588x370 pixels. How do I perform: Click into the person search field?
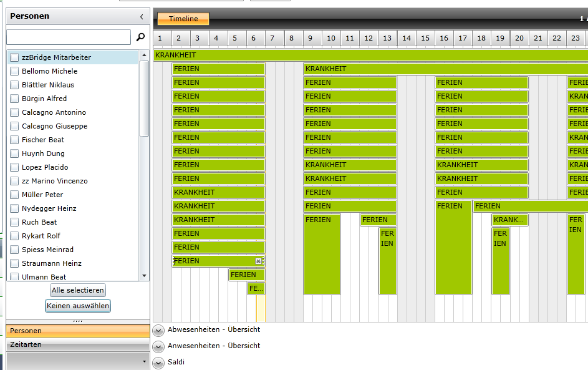point(69,37)
